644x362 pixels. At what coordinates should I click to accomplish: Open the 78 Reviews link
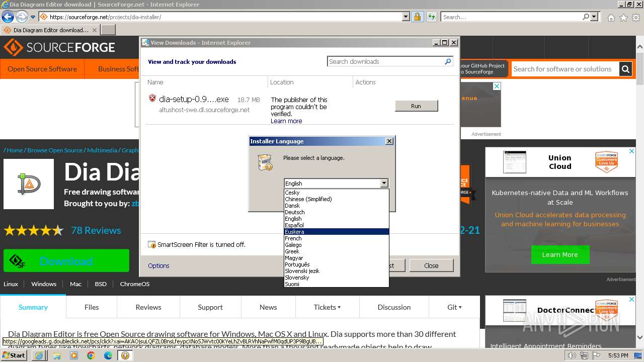coord(96,230)
